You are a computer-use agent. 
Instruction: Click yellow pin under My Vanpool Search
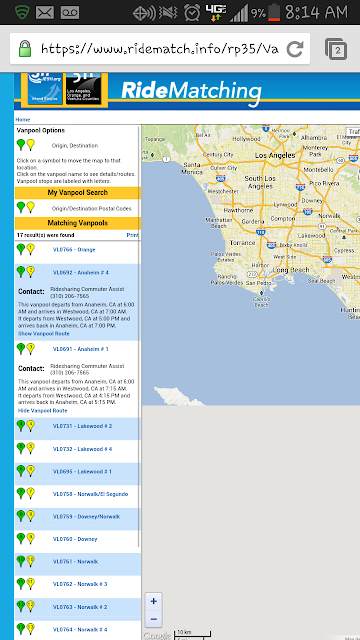point(31,207)
